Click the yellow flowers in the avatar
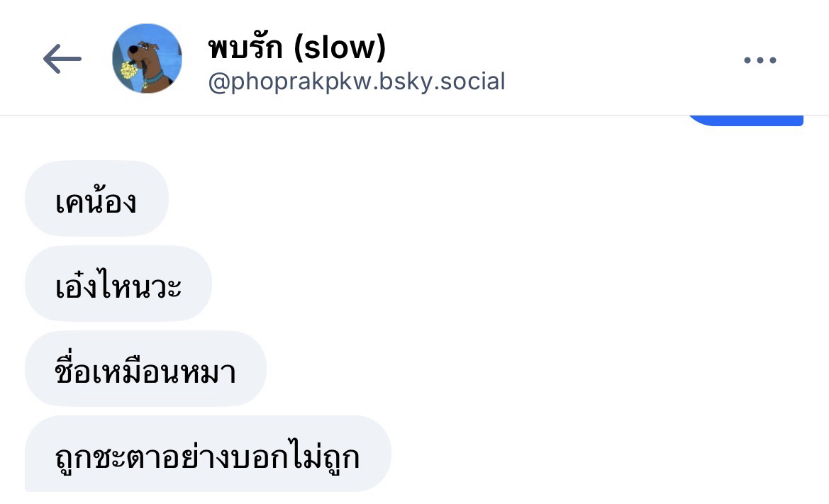 click(128, 70)
